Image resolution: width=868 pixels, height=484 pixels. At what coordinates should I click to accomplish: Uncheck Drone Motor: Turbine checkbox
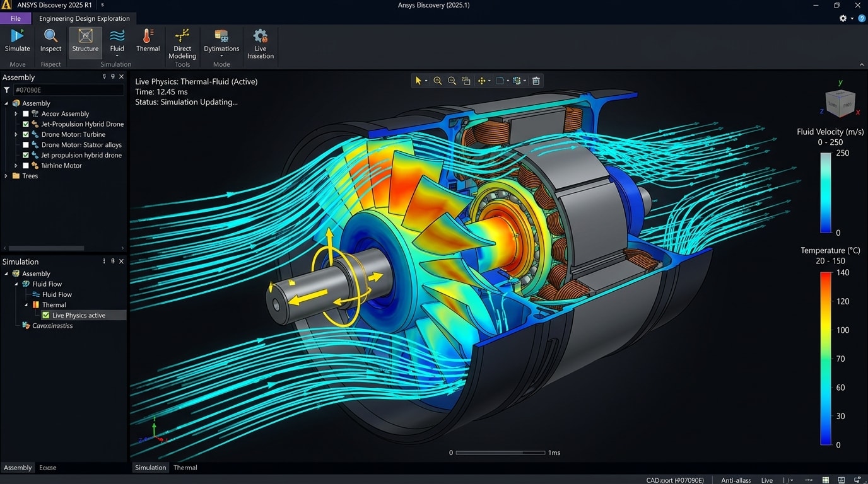click(x=26, y=135)
